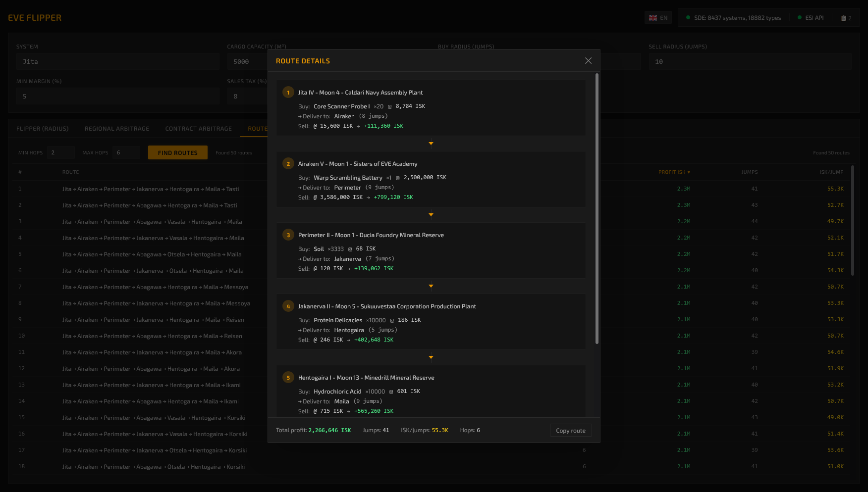Click the Find Routes button
The image size is (868, 492).
(x=178, y=152)
